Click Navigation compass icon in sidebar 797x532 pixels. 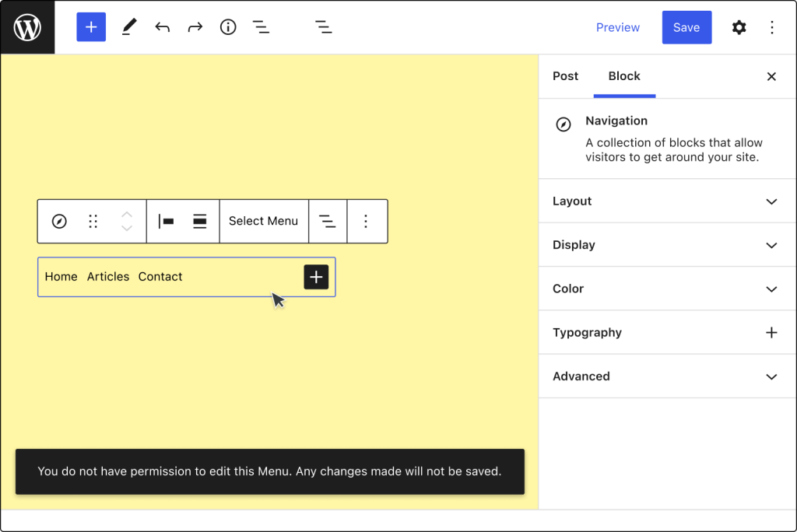[x=564, y=124]
